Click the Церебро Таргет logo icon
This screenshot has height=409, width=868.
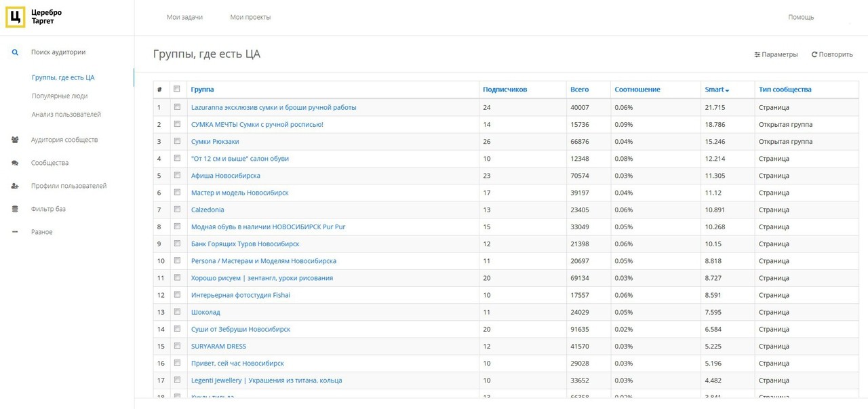15,17
